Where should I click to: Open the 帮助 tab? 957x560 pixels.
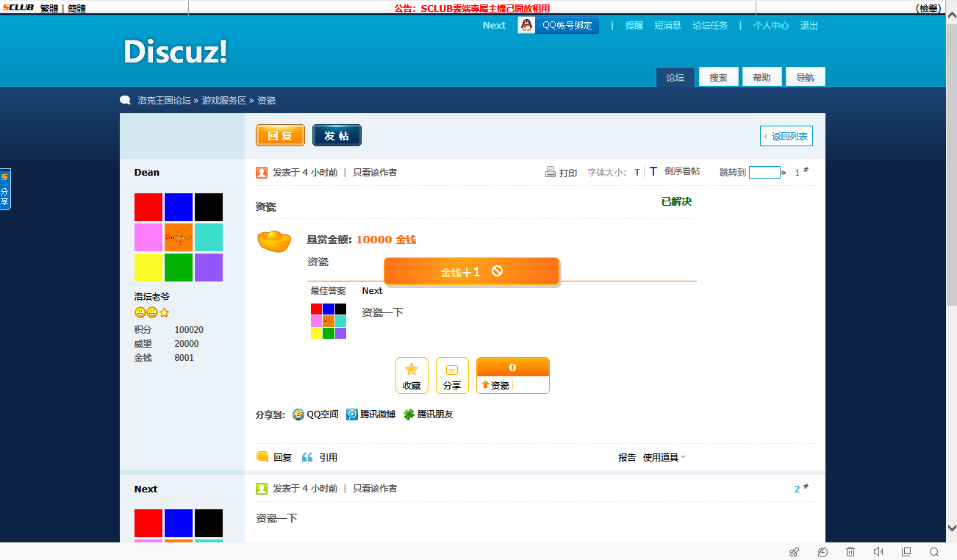pyautogui.click(x=762, y=77)
